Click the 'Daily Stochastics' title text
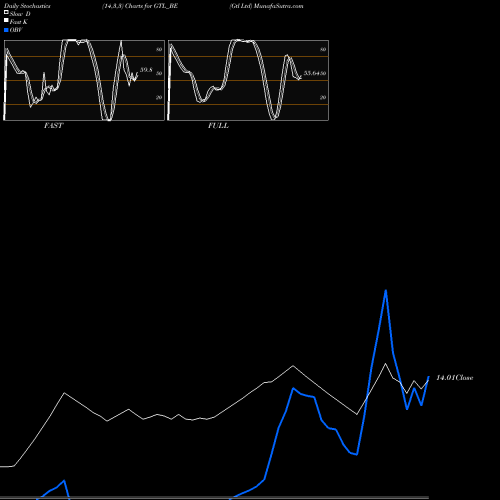Viewport: 500px width, 500px height. (27, 6)
